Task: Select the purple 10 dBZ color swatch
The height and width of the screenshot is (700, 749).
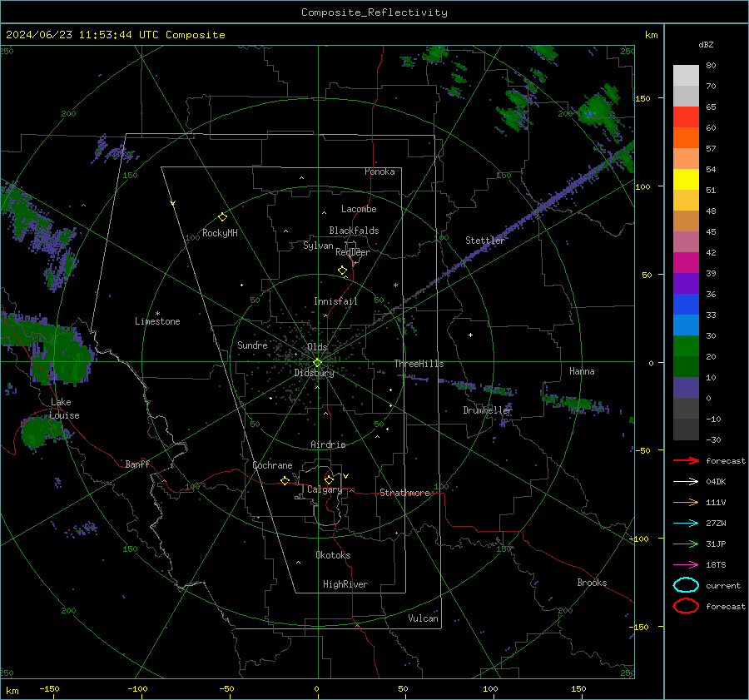Action: point(686,387)
